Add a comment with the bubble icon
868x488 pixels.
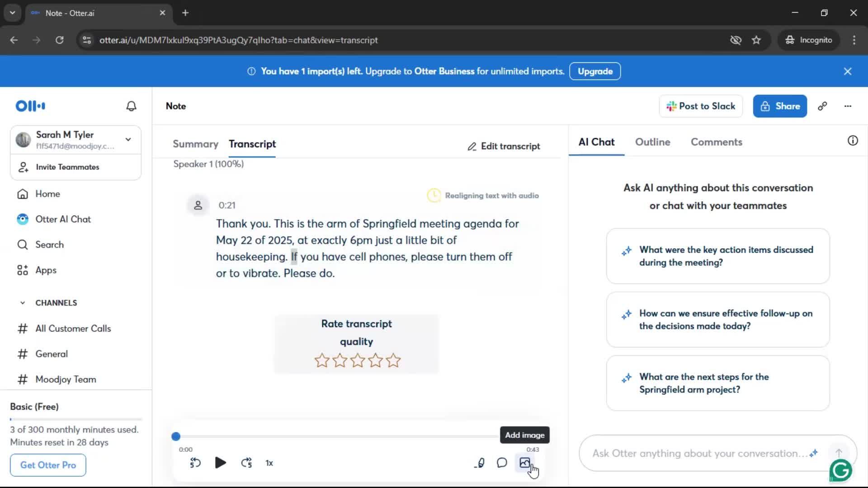pos(502,463)
